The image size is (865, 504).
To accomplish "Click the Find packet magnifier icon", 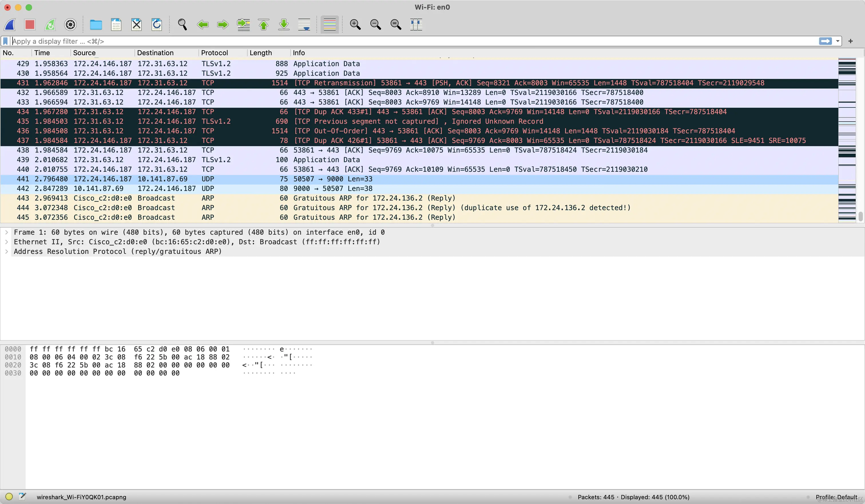I will [x=182, y=24].
